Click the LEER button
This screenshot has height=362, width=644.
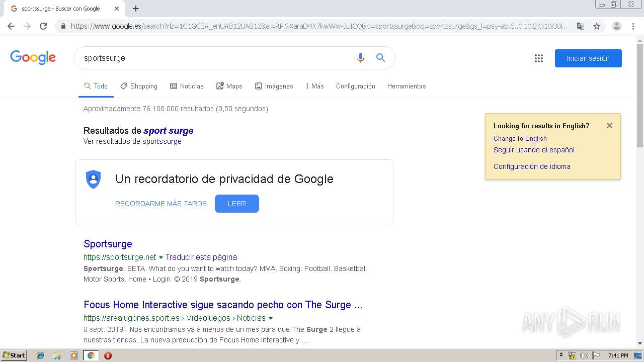237,204
